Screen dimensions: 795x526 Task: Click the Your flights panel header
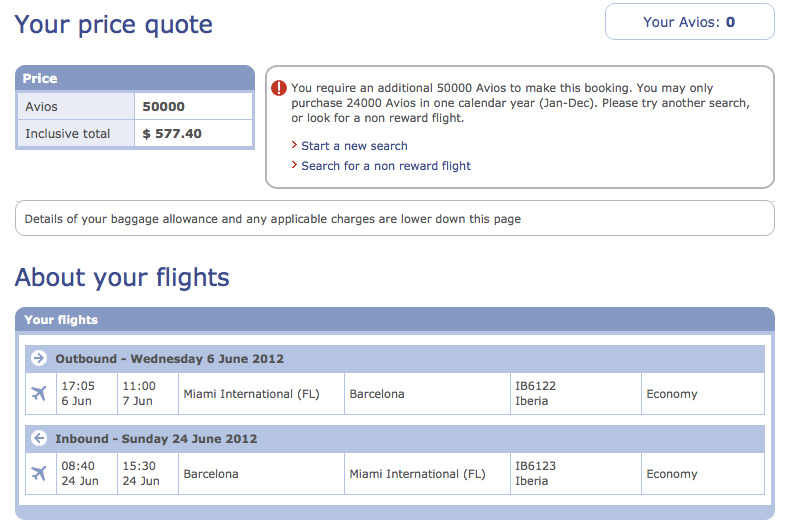tap(395, 320)
